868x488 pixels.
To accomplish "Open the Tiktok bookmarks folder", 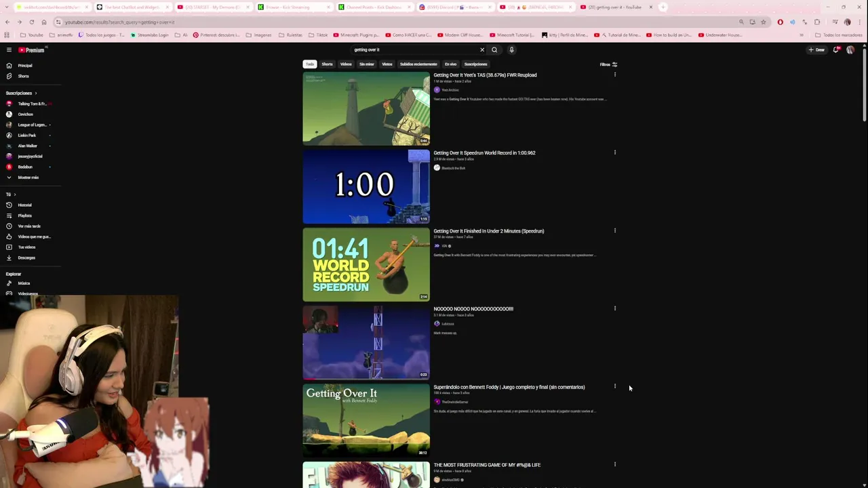I will pyautogui.click(x=318, y=35).
